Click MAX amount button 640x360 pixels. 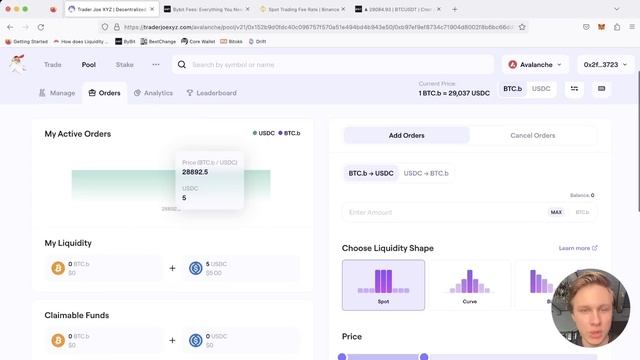556,212
